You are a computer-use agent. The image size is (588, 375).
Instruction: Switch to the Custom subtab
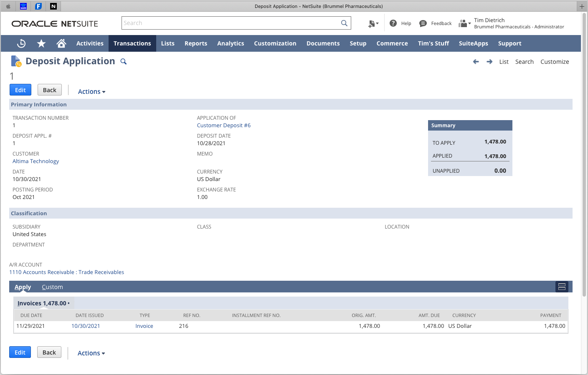coord(52,287)
